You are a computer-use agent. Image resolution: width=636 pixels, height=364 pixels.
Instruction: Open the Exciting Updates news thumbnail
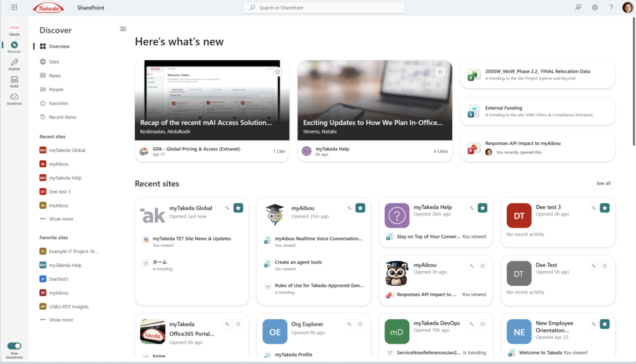click(375, 100)
